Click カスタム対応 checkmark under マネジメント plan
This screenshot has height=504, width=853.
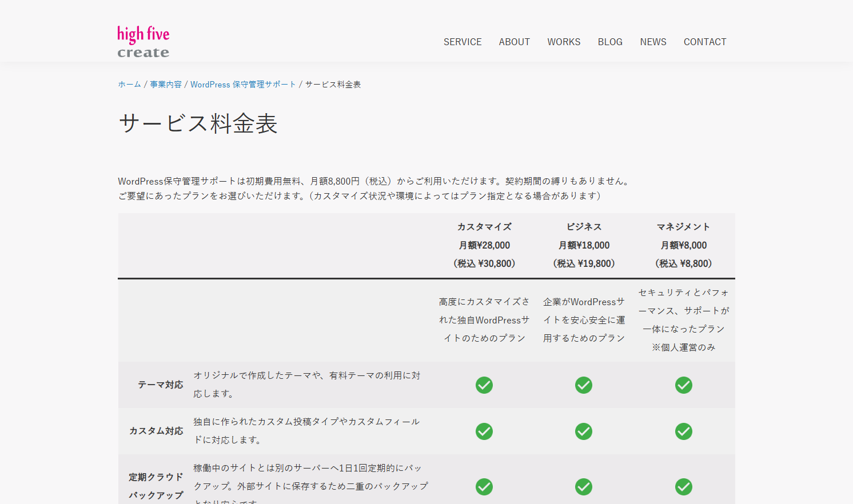coord(683,431)
